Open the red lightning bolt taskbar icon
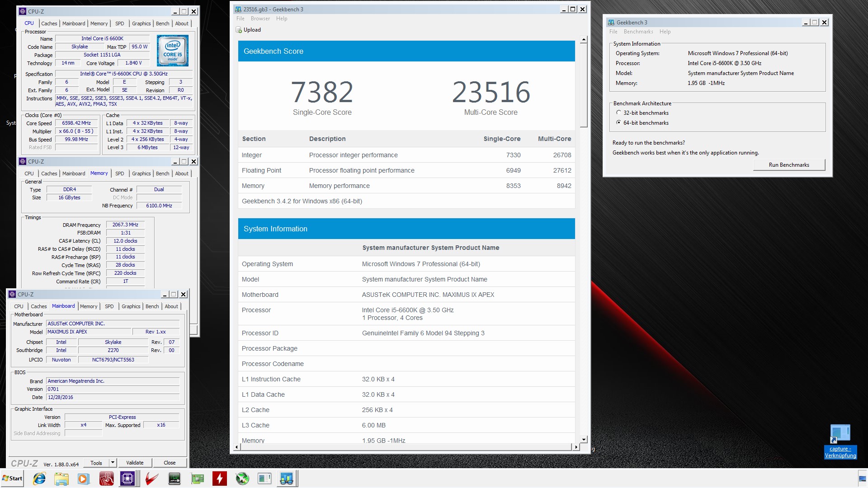This screenshot has width=868, height=488. click(220, 479)
